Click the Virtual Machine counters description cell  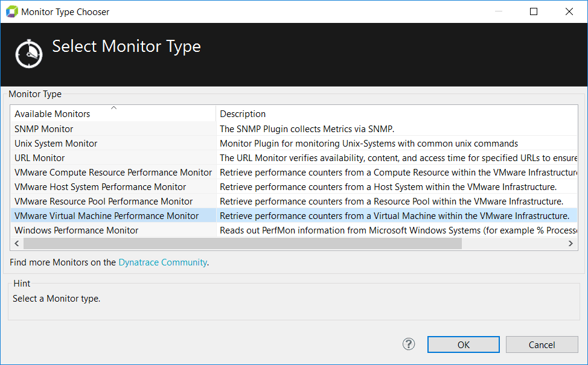tap(397, 216)
